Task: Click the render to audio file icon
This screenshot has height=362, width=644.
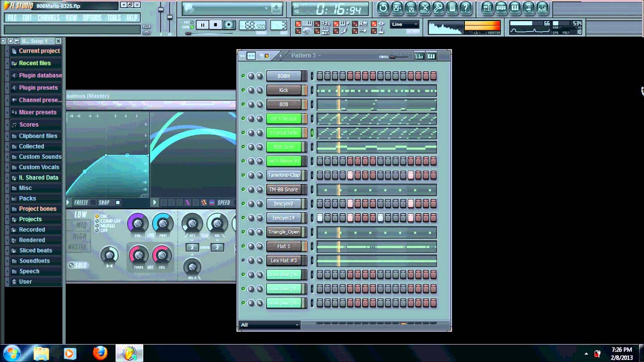Action: [411, 8]
